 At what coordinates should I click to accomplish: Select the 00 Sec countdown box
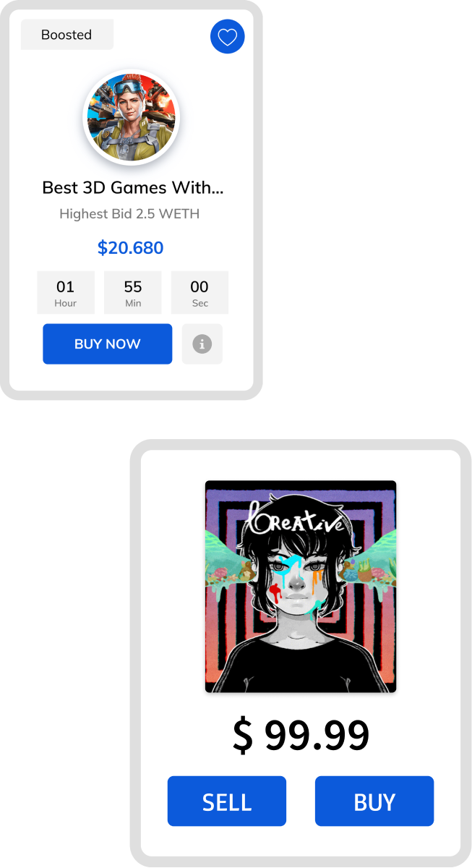coord(199,292)
